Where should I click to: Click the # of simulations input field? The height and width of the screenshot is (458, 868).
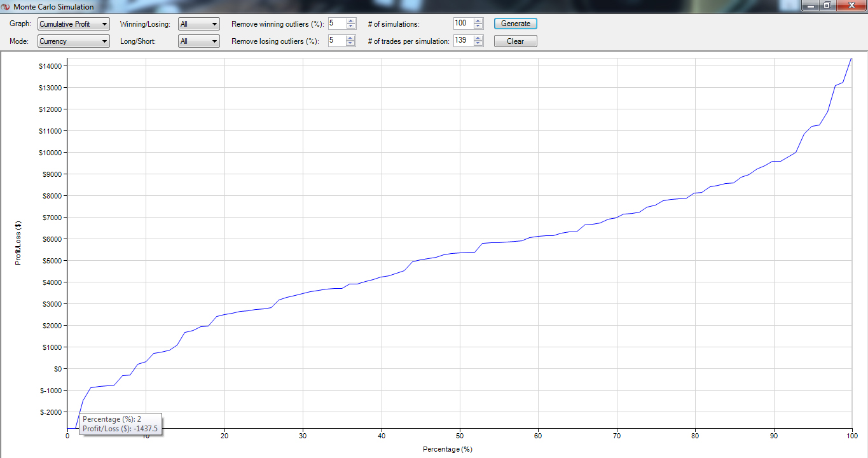click(x=464, y=24)
